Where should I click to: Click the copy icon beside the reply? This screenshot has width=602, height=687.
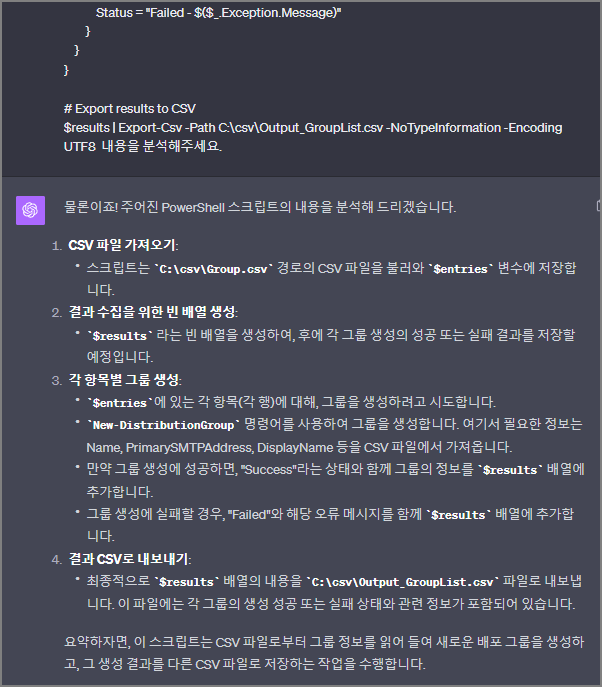(x=598, y=205)
